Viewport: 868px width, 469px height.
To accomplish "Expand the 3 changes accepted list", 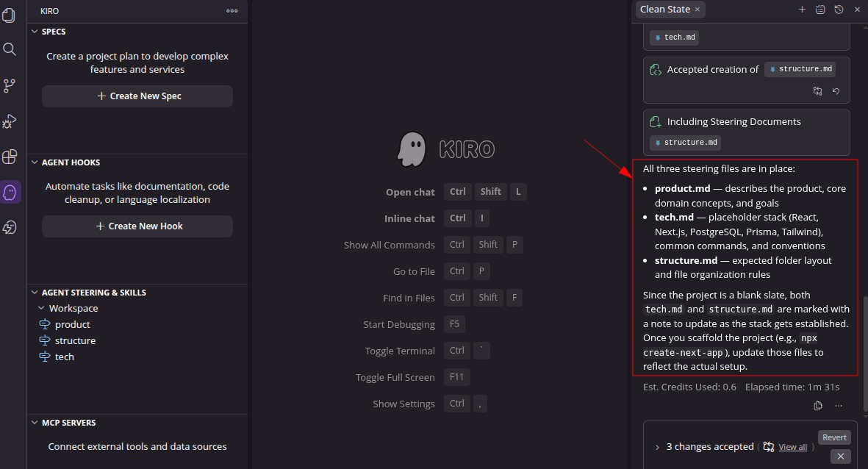I will pyautogui.click(x=657, y=447).
